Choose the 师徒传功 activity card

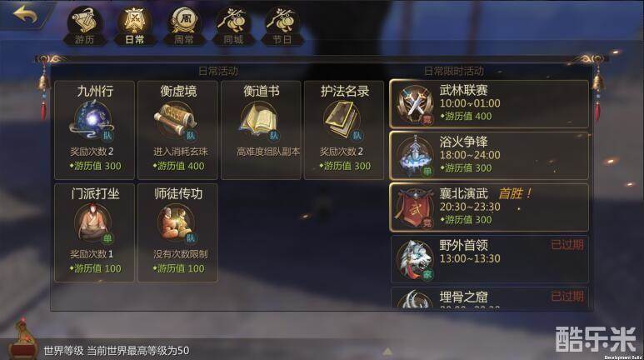click(x=177, y=232)
